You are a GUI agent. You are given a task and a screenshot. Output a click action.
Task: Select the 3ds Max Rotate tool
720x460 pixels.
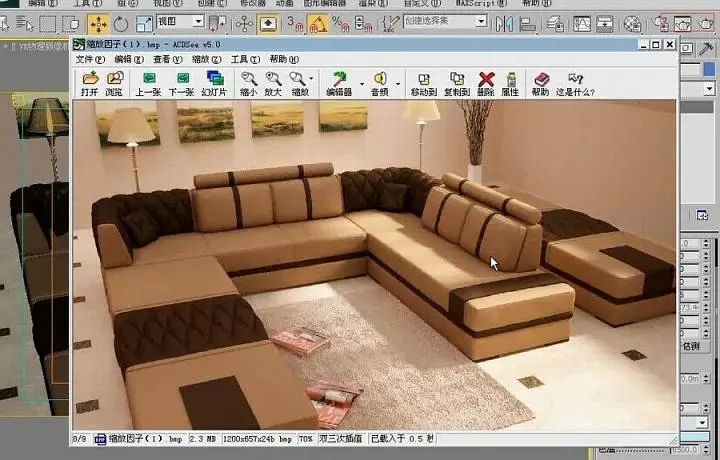click(121, 24)
